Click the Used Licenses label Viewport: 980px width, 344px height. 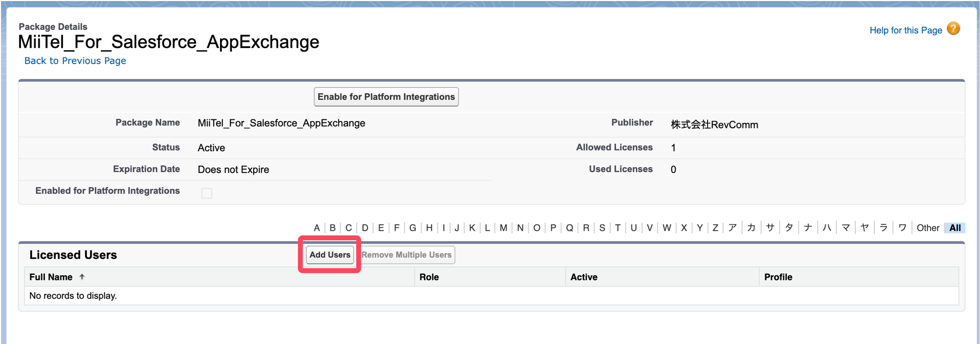621,169
